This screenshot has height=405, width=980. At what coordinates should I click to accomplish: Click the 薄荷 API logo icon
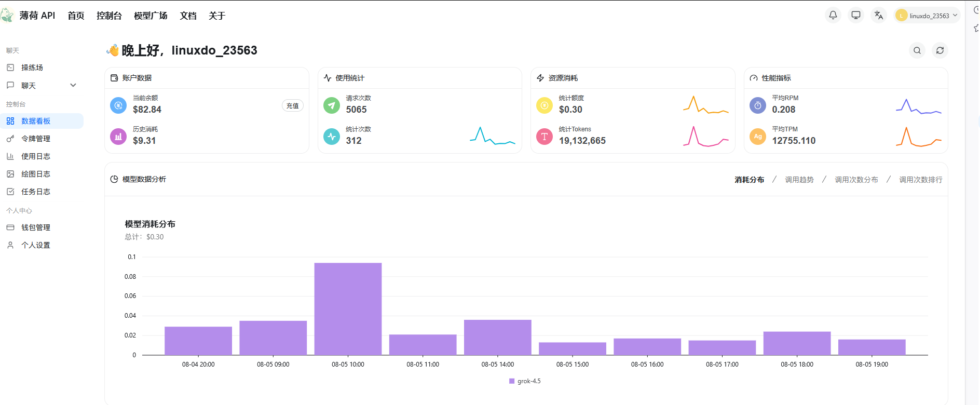7,15
